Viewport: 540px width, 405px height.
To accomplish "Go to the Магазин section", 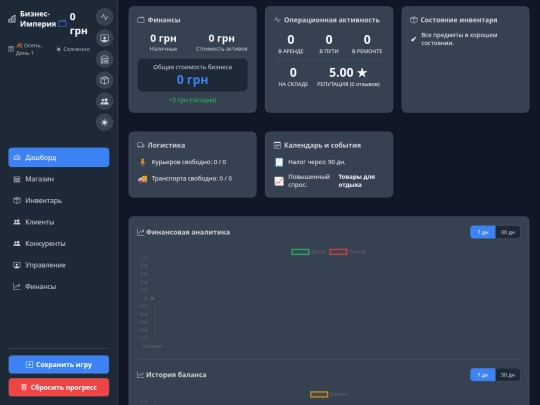I will coord(59,179).
